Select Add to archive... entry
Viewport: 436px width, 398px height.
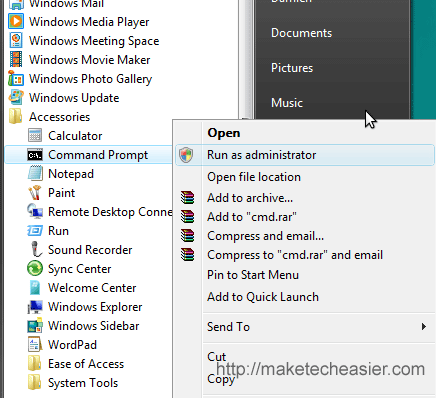click(250, 198)
